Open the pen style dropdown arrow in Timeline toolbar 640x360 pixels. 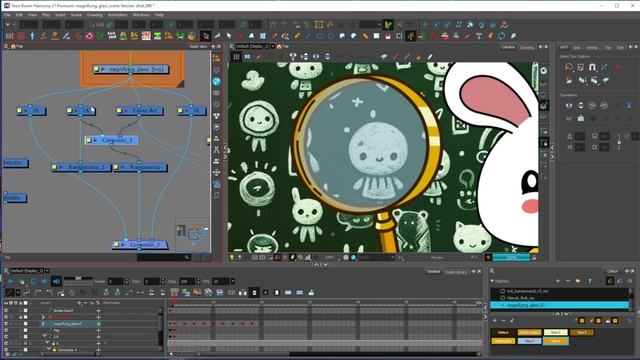[18, 293]
